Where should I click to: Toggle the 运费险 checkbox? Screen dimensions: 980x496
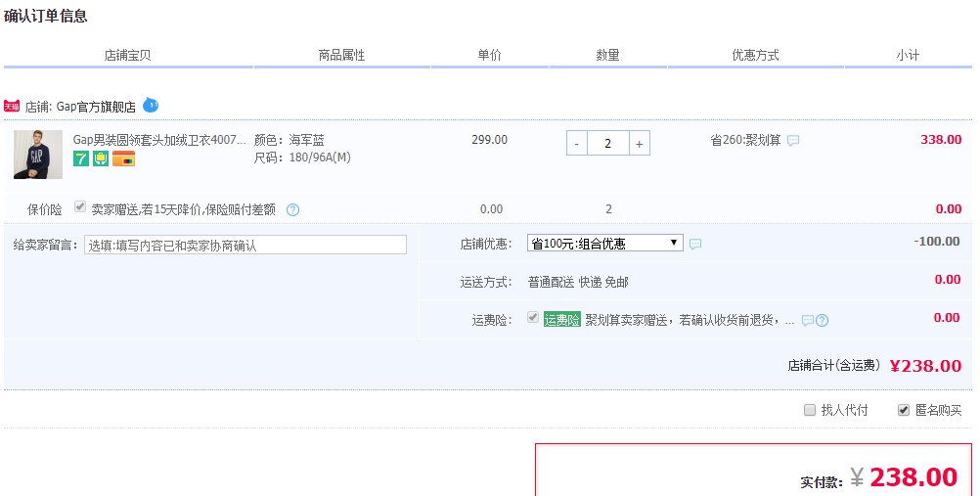tap(532, 318)
